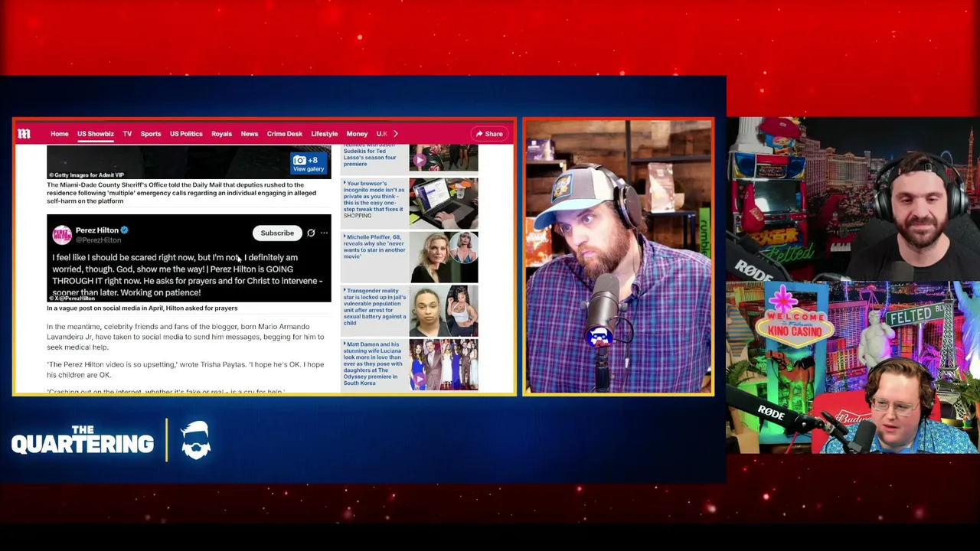Image resolution: width=980 pixels, height=551 pixels.
Task: Click the Miami-Dade County Sheriff's Office caption
Action: (181, 193)
